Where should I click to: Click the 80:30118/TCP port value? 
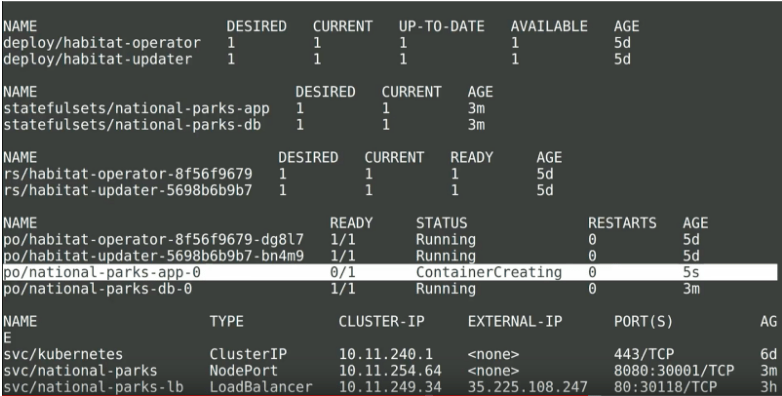[x=666, y=387]
